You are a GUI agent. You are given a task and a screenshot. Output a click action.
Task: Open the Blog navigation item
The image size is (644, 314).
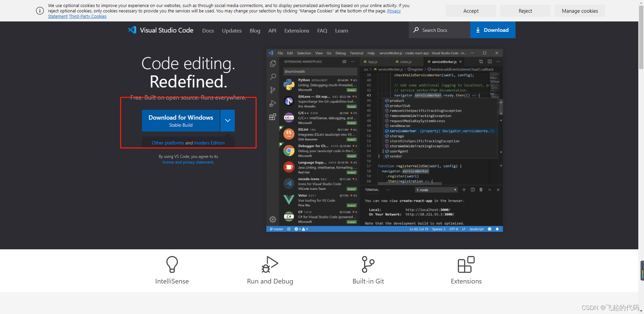click(255, 30)
